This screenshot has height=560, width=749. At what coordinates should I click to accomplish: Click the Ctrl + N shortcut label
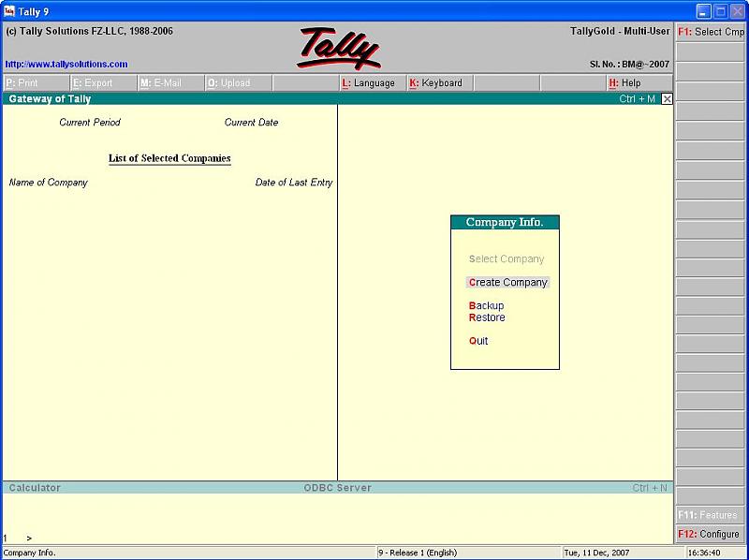click(649, 488)
